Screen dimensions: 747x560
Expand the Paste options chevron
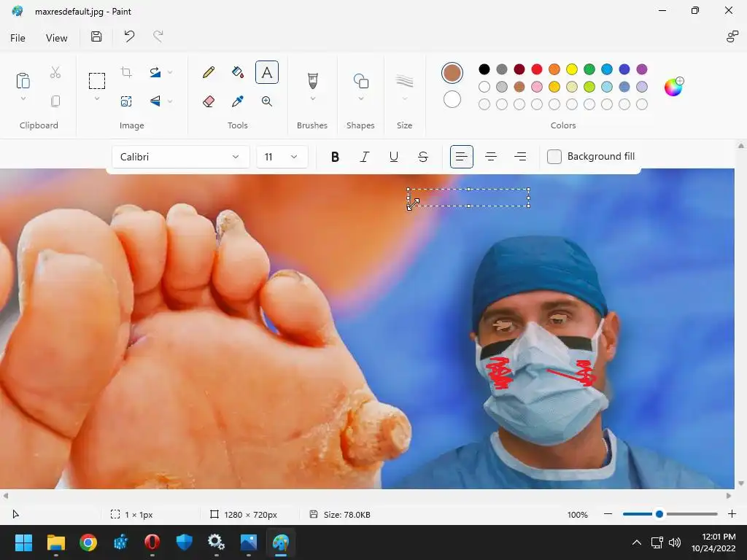click(x=23, y=98)
